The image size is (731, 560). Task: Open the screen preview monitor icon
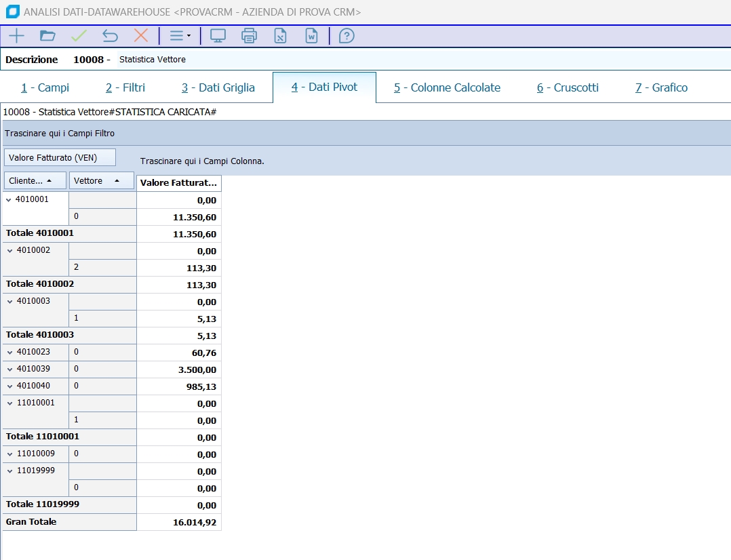click(x=218, y=36)
